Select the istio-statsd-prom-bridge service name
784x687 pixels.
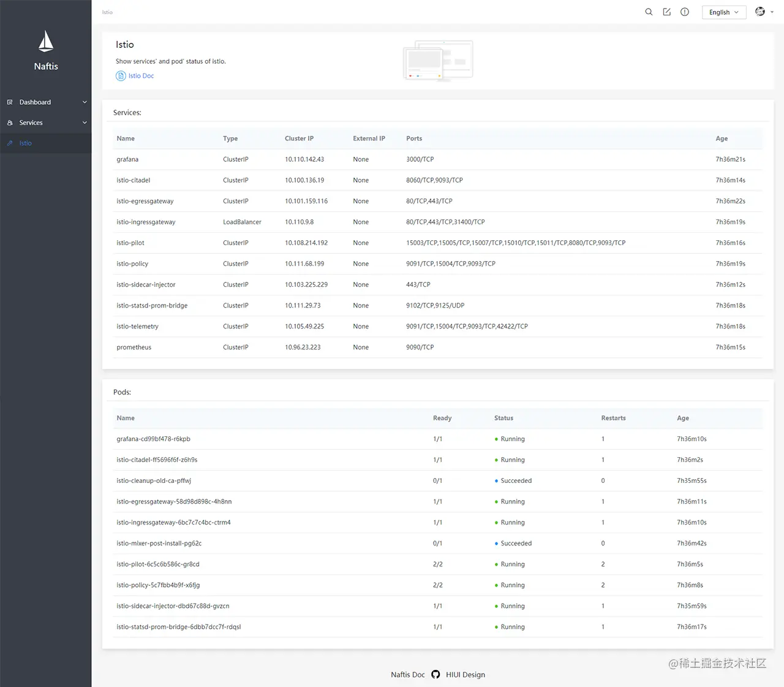click(152, 305)
